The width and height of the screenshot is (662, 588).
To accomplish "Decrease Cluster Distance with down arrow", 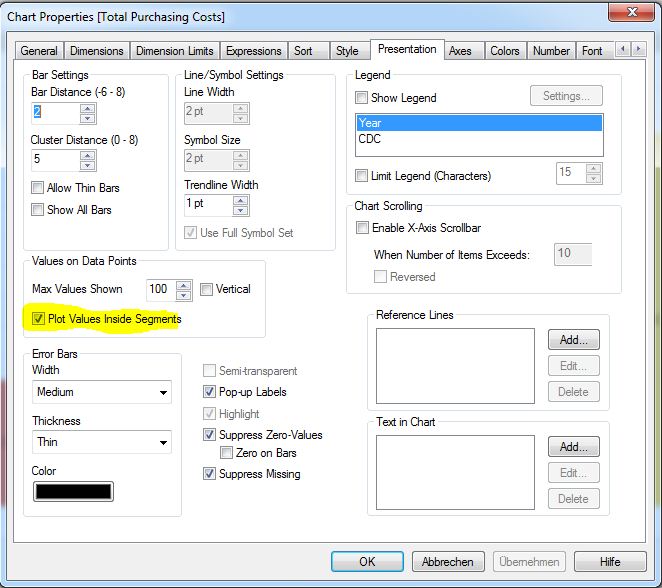I will 87,165.
